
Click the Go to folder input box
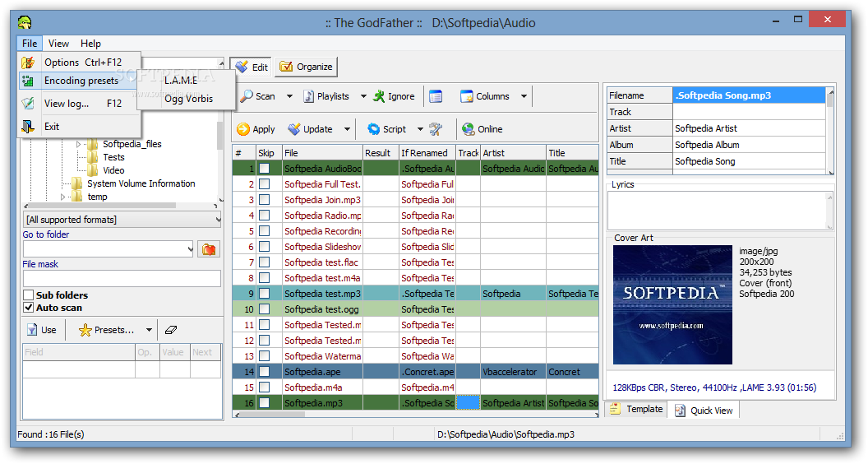point(108,249)
